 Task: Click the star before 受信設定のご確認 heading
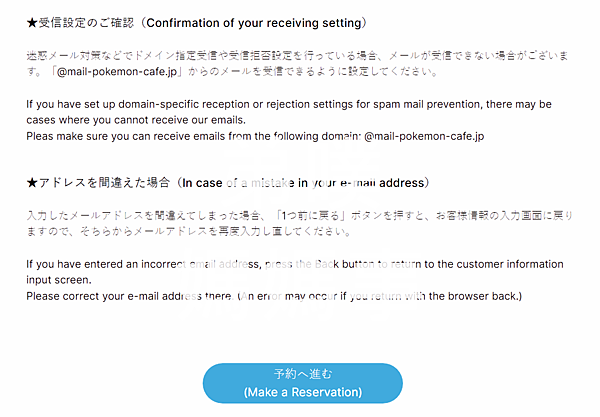click(31, 22)
